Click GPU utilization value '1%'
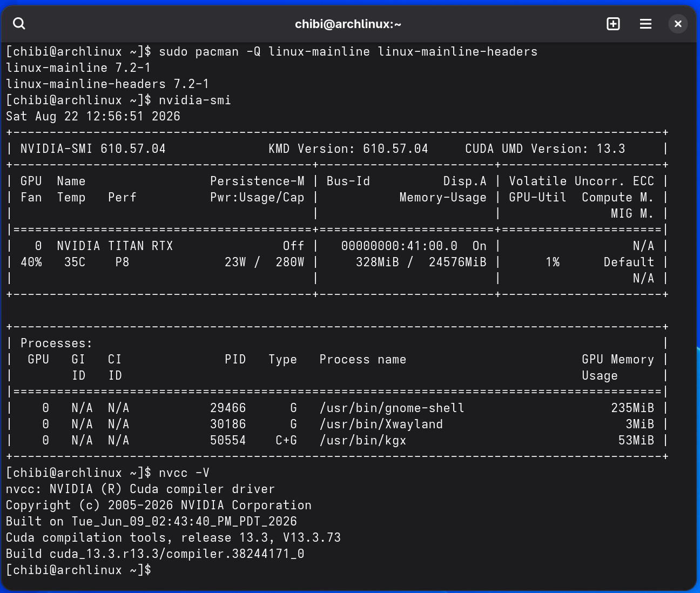Image resolution: width=700 pixels, height=593 pixels. (x=553, y=262)
